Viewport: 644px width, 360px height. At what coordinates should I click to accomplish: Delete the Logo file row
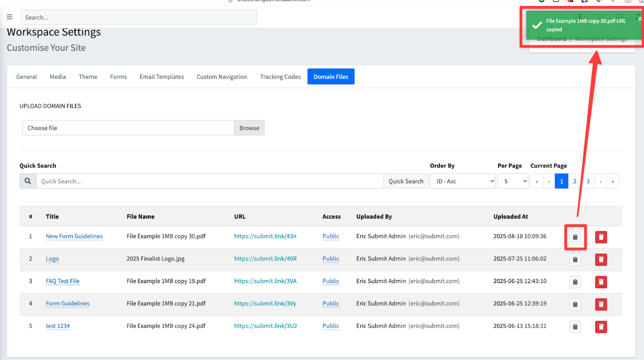point(601,260)
